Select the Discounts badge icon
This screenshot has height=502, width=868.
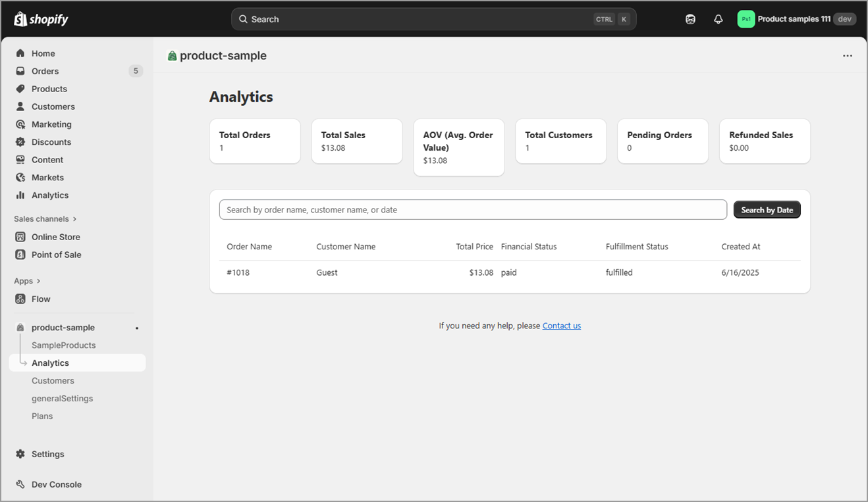click(x=20, y=142)
